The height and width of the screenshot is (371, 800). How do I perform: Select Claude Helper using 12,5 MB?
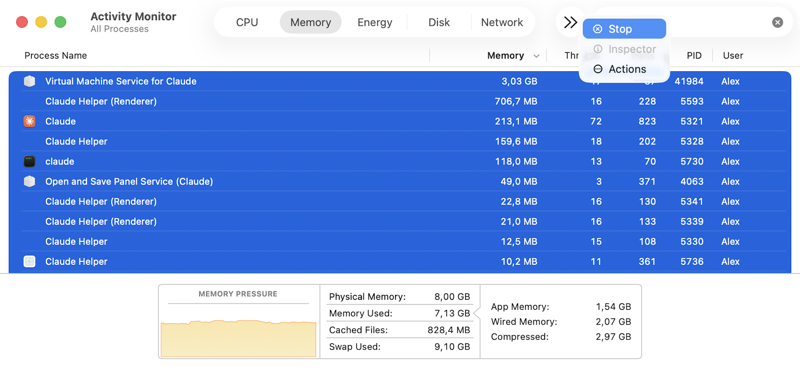pyautogui.click(x=400, y=241)
